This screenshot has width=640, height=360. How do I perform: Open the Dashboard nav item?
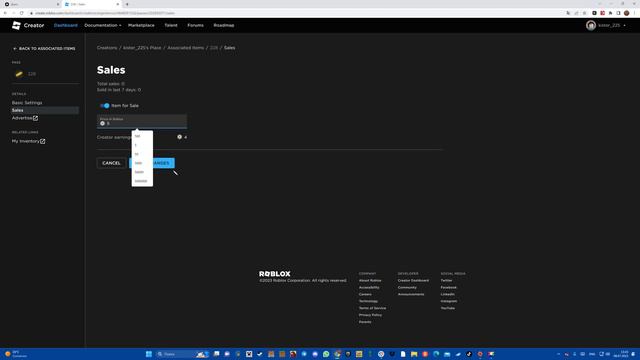point(65,25)
